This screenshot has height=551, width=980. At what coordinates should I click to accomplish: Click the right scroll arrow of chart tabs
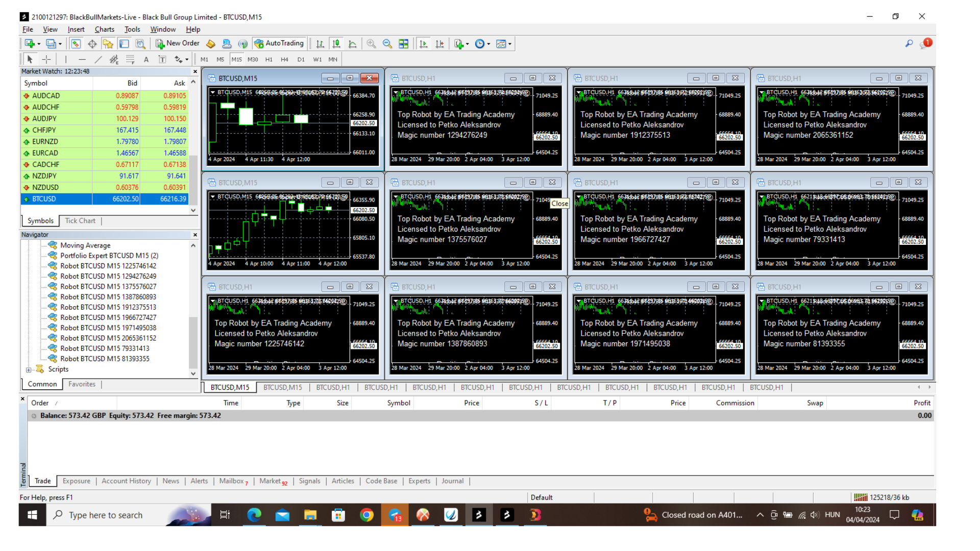(x=929, y=387)
